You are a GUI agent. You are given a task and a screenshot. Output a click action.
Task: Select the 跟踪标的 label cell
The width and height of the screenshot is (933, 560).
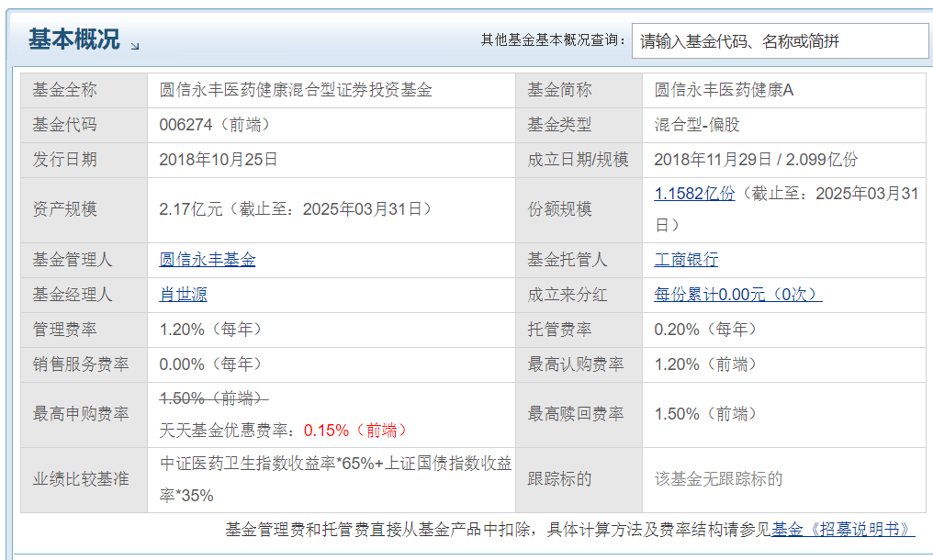pyautogui.click(x=579, y=479)
